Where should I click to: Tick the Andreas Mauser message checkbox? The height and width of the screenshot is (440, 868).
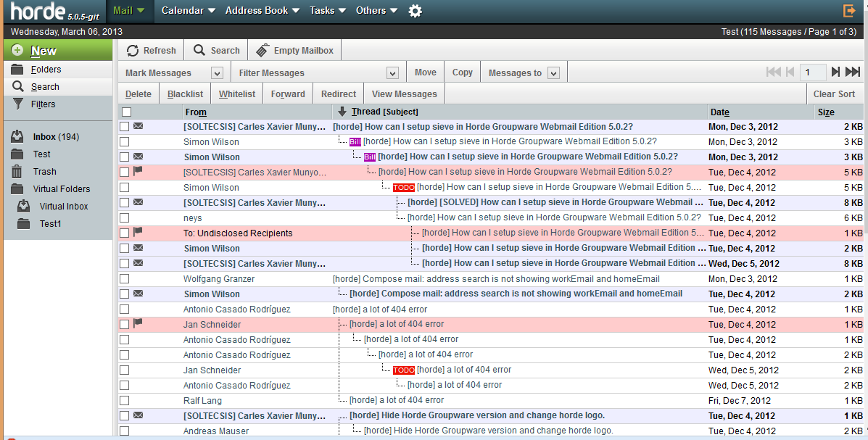[125, 431]
